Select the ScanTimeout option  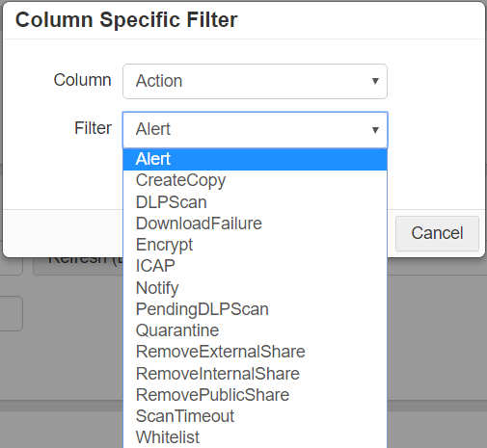255,416
